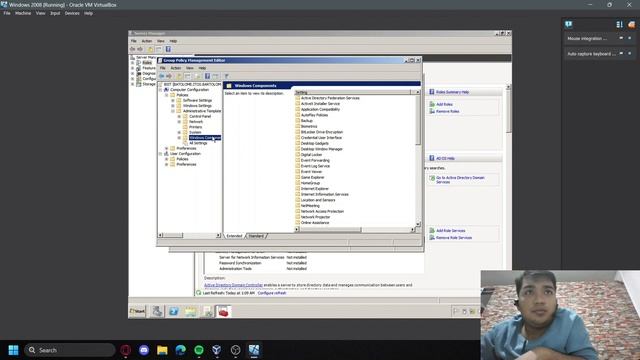Expand the Control Panel node
Image resolution: width=640 pixels, height=360 pixels.
(x=179, y=116)
